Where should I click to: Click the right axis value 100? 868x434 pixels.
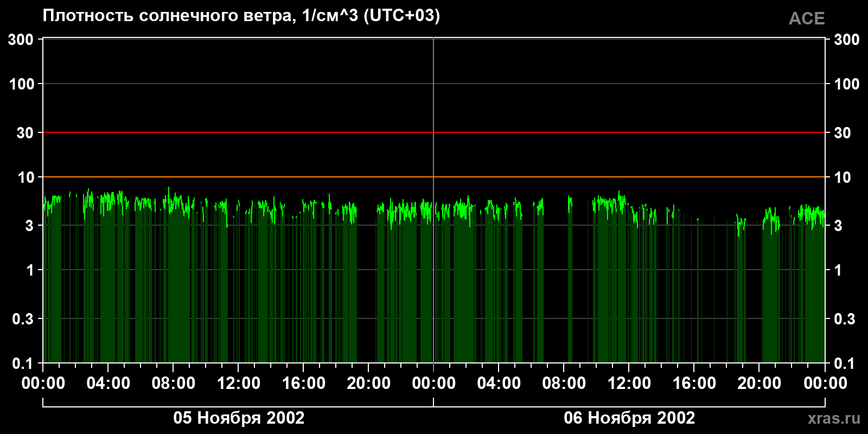(847, 84)
